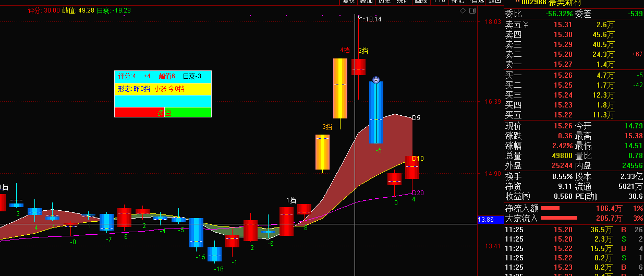Select the 买一 price 15.26
The height and width of the screenshot is (276, 644).
pos(563,75)
